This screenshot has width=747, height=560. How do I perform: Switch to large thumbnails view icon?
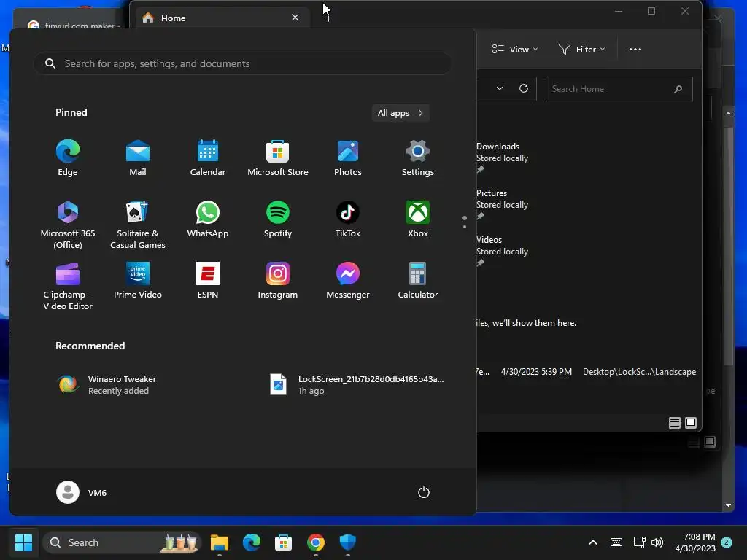690,423
